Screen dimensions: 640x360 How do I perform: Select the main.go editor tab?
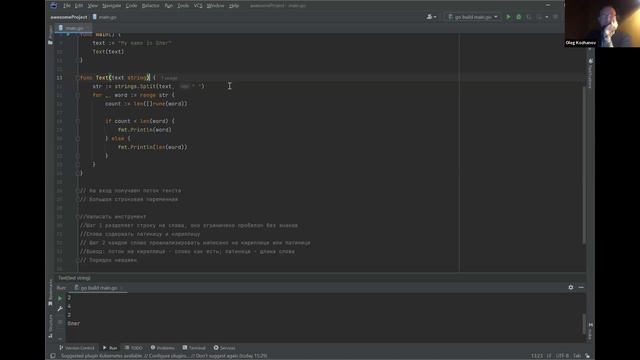click(72, 28)
